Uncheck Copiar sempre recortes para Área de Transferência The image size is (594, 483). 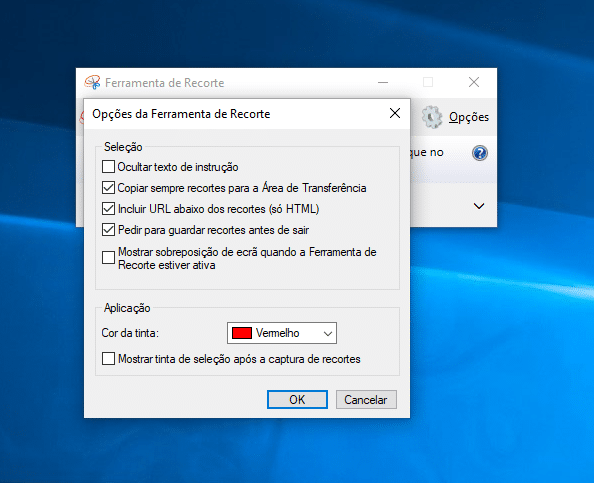click(x=108, y=187)
